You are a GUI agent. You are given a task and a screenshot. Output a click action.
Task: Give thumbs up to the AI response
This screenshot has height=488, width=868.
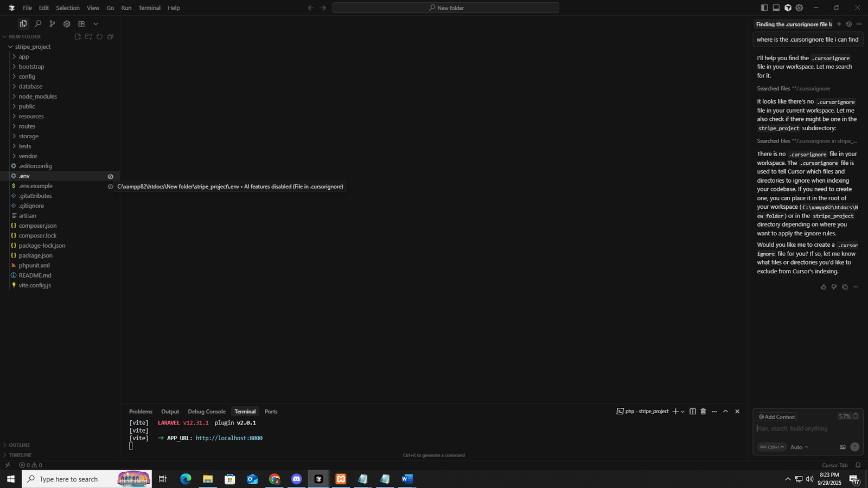823,287
